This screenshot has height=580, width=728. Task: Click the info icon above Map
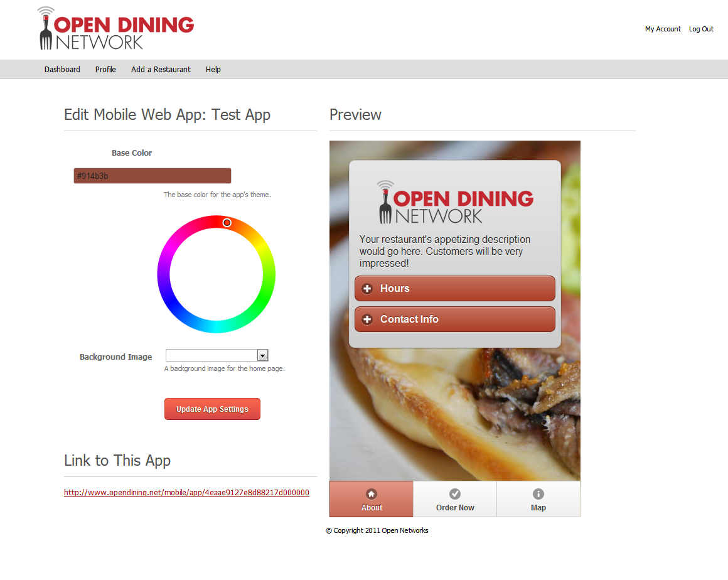(x=538, y=493)
